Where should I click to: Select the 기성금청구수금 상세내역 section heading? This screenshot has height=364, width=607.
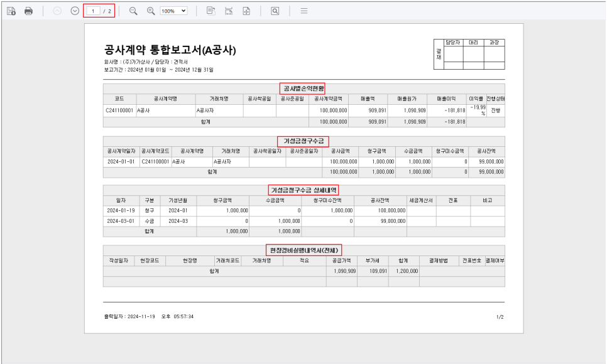pyautogui.click(x=303, y=190)
